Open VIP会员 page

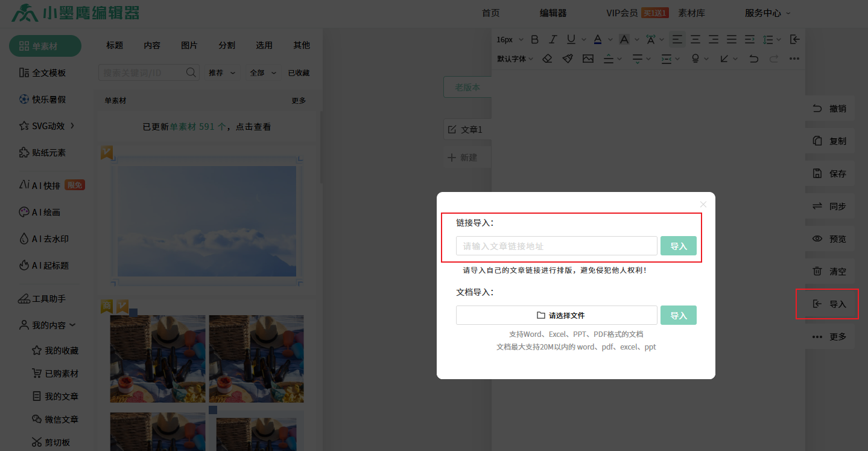(622, 13)
